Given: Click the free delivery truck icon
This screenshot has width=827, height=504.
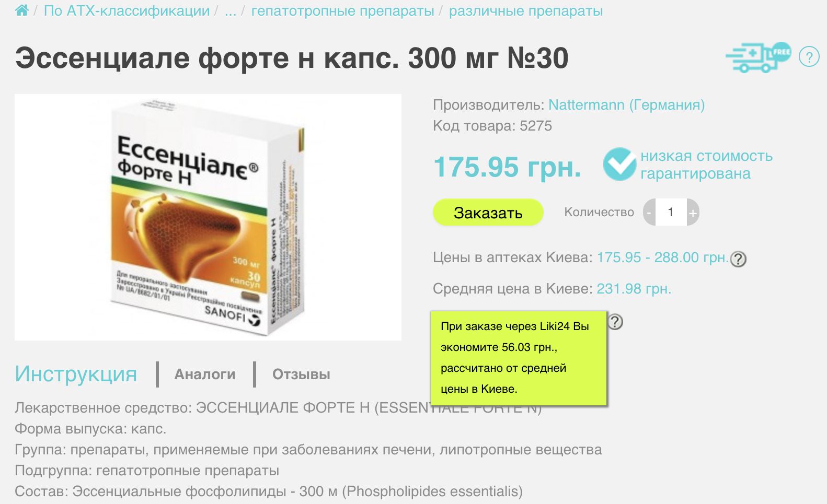Looking at the screenshot, I should (x=758, y=57).
